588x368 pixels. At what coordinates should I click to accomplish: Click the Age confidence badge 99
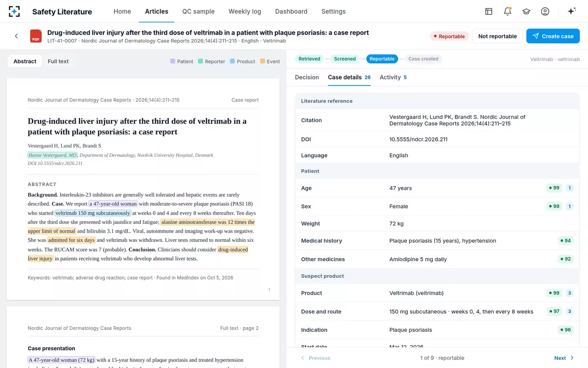[x=554, y=188]
